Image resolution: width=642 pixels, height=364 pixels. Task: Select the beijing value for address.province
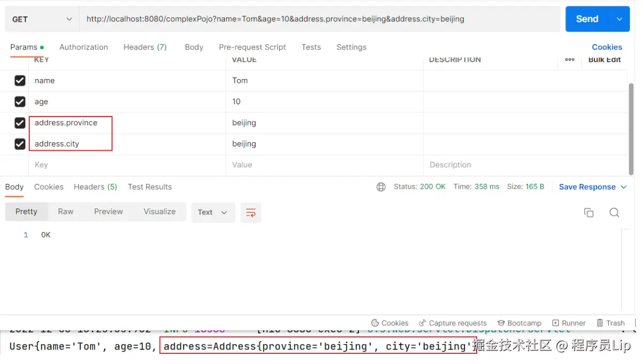pos(325,123)
